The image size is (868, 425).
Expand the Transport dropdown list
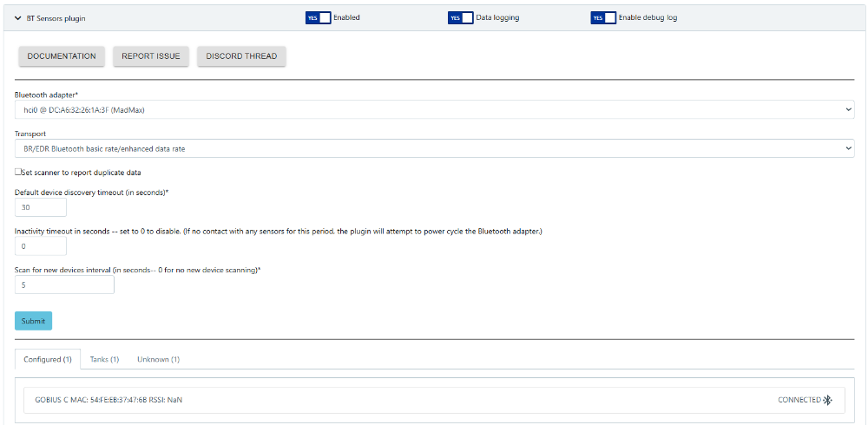click(x=434, y=149)
